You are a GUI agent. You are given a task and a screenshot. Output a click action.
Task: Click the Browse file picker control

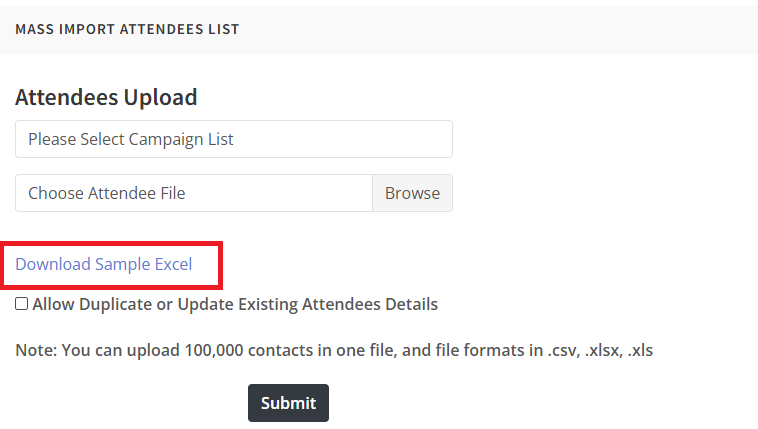click(x=412, y=193)
